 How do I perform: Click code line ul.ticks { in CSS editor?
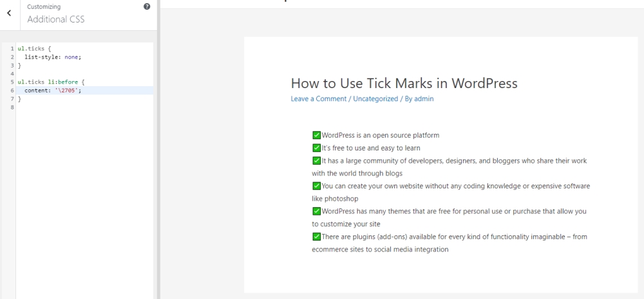pos(34,48)
